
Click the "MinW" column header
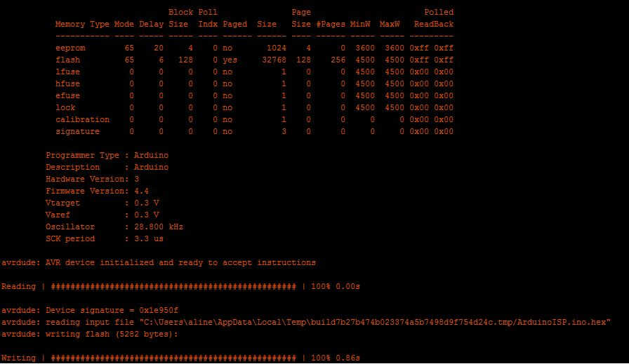tap(360, 24)
